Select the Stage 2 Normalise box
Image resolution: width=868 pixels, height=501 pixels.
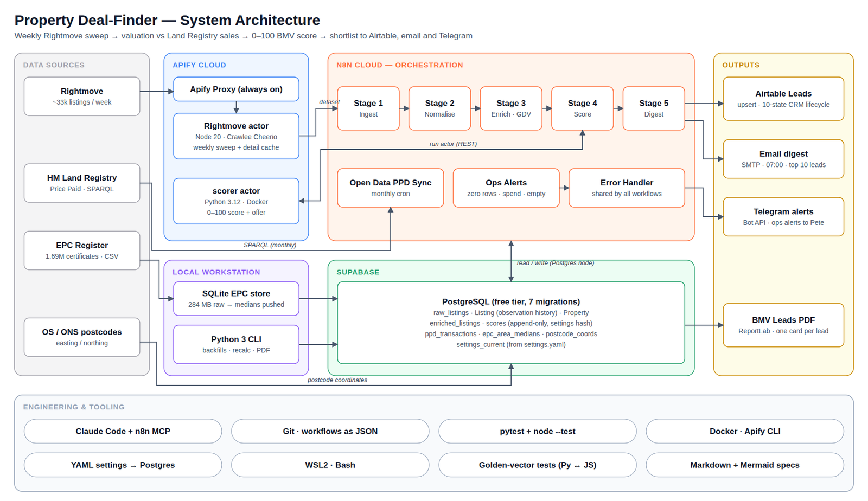(439, 108)
